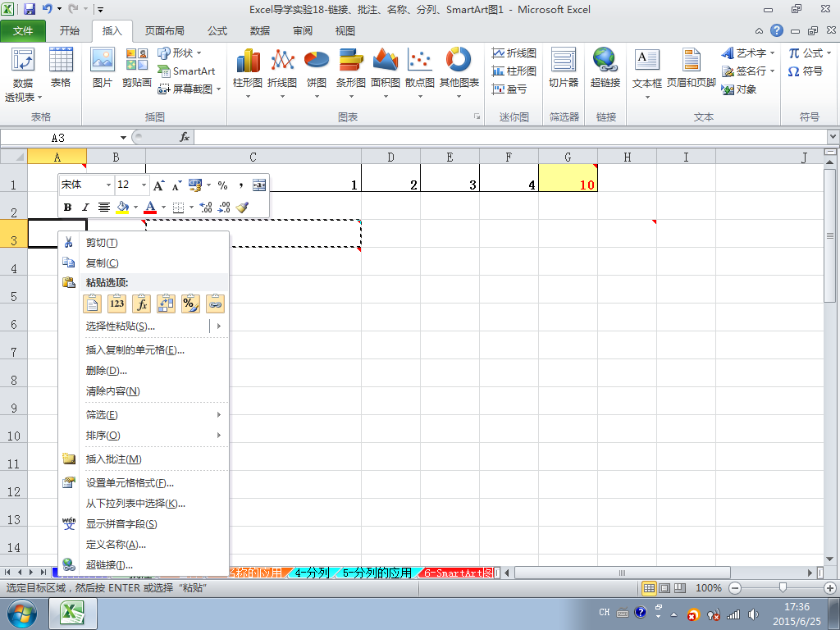The width and height of the screenshot is (840, 630).
Task: Expand the Shapes (形状) dropdown
Action: click(199, 53)
